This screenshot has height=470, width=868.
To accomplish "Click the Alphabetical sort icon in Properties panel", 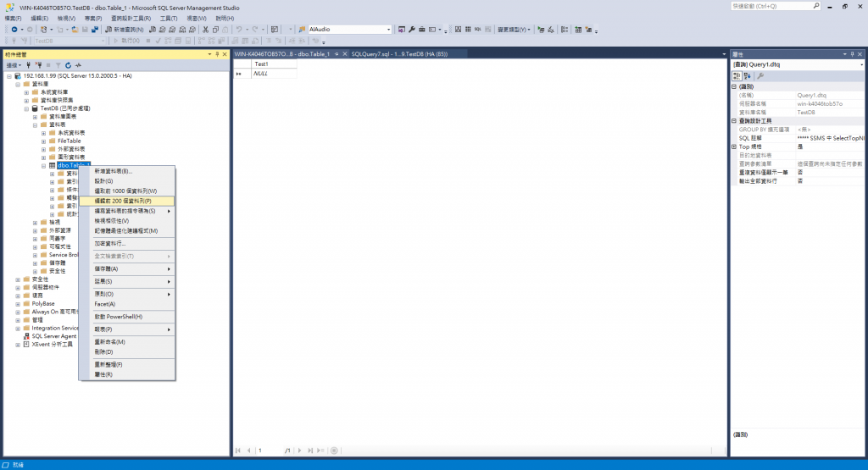I will pos(747,75).
